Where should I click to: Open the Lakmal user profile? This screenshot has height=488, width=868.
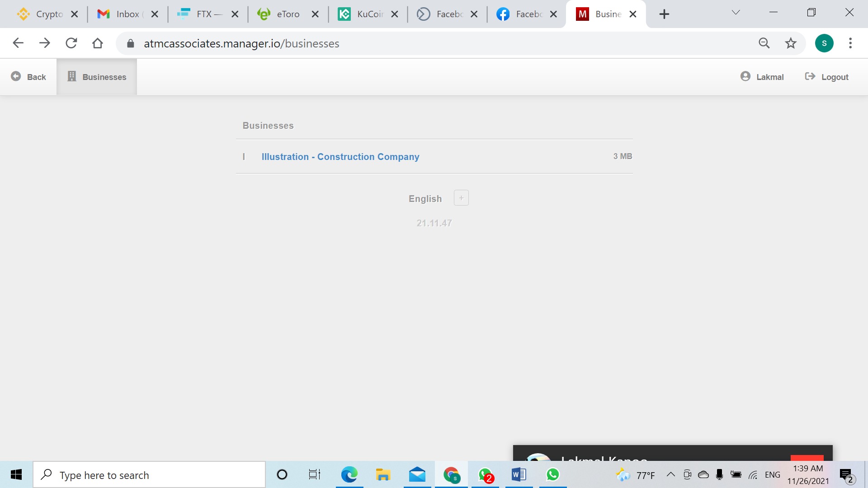coord(762,77)
